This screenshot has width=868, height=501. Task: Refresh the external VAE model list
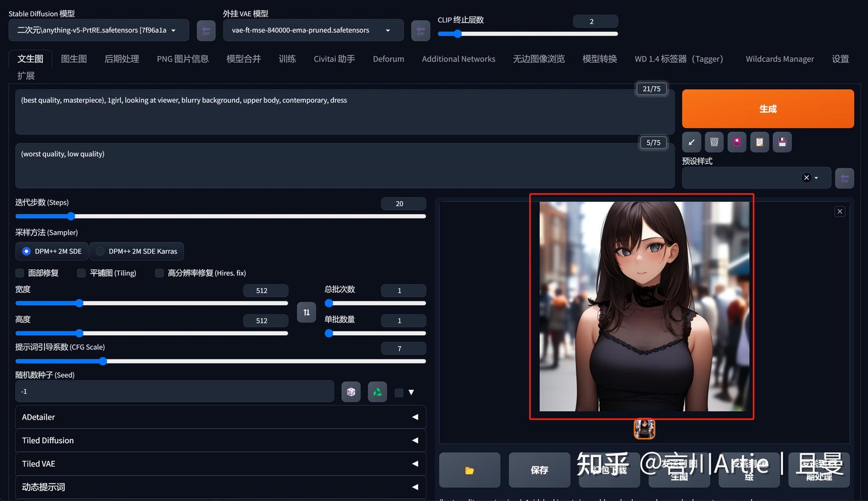(x=421, y=30)
